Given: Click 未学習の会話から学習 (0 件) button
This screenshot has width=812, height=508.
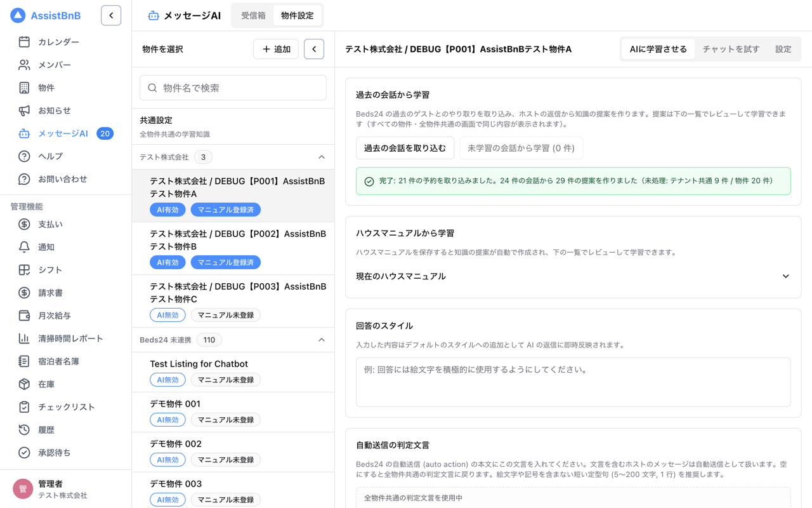Looking at the screenshot, I should pyautogui.click(x=521, y=148).
